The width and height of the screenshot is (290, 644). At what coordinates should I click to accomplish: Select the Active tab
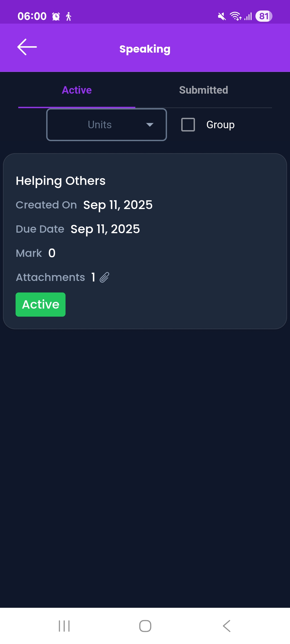[77, 90]
